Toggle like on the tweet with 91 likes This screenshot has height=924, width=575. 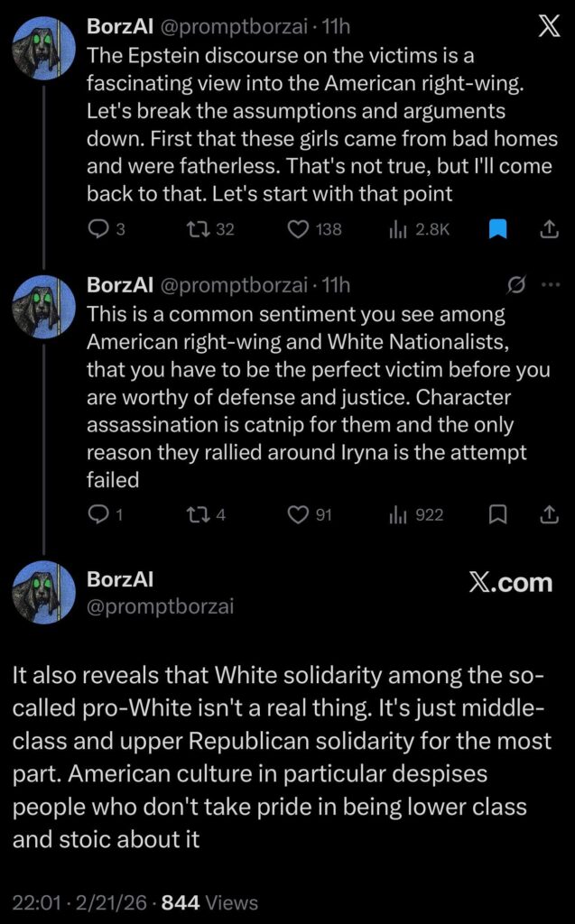click(299, 514)
